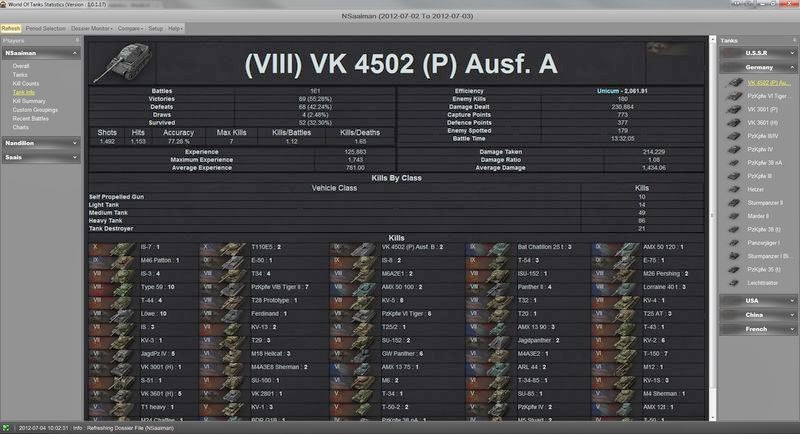Select the Marder II tank icon
The height and width of the screenshot is (434, 800).
coord(734,216)
